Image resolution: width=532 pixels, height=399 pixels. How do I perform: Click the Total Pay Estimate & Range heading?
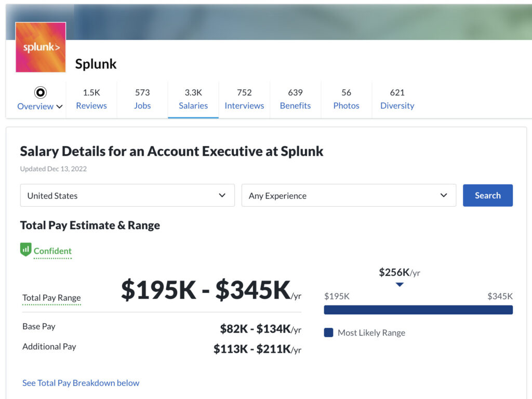click(x=90, y=225)
